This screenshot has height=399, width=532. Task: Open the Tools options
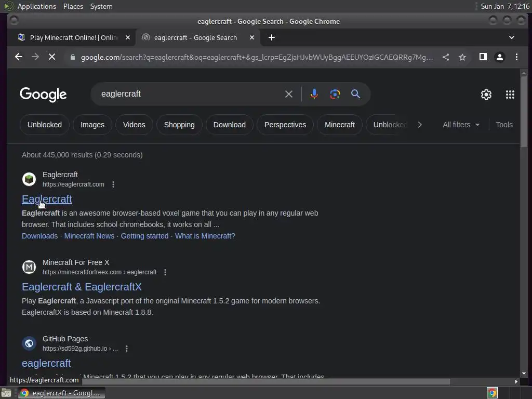(x=504, y=125)
